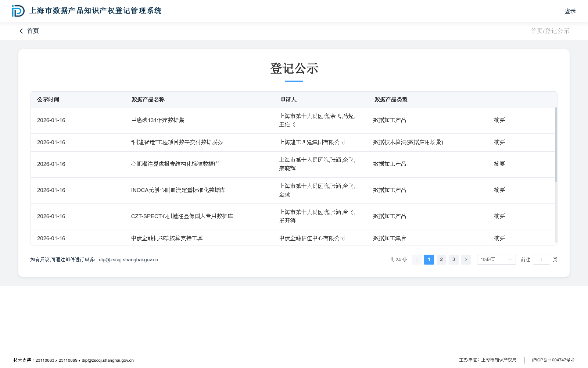Click 首页/登记公示 breadcrumb
Image resolution: width=588 pixels, height=368 pixels.
550,31
